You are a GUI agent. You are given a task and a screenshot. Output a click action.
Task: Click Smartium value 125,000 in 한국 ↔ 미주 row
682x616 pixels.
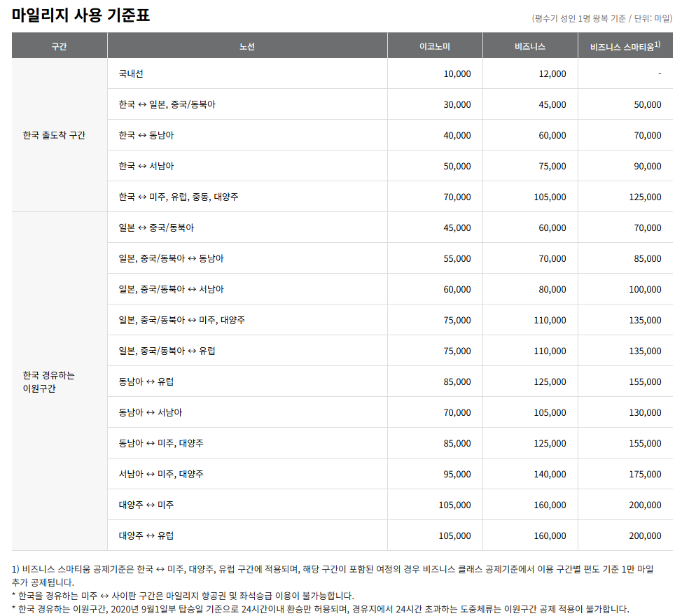645,197
